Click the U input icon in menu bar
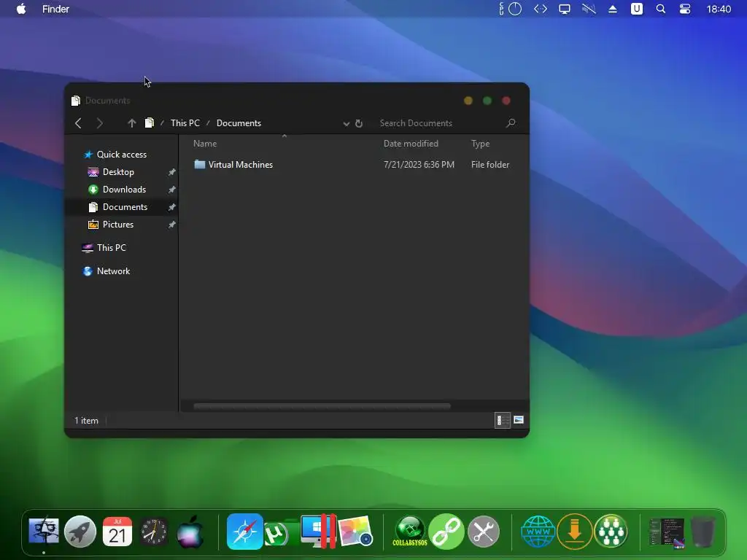747x560 pixels. 636,9
